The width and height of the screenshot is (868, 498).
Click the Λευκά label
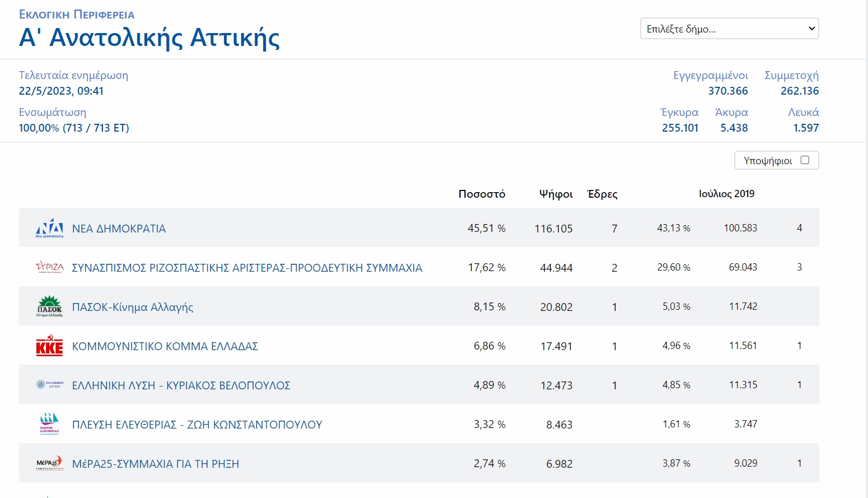click(x=804, y=112)
